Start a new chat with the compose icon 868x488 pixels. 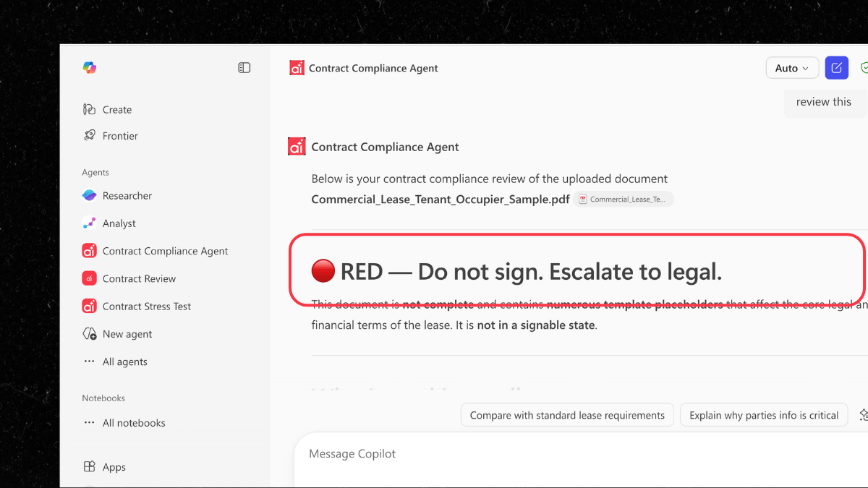click(836, 67)
